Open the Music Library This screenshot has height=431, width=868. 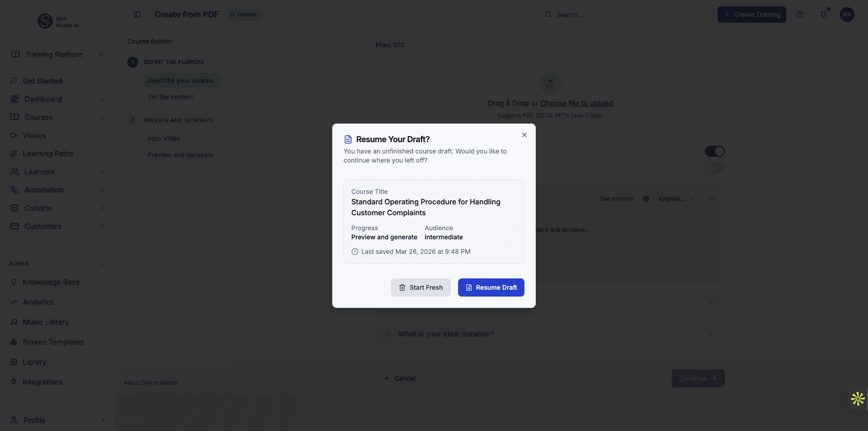(45, 322)
